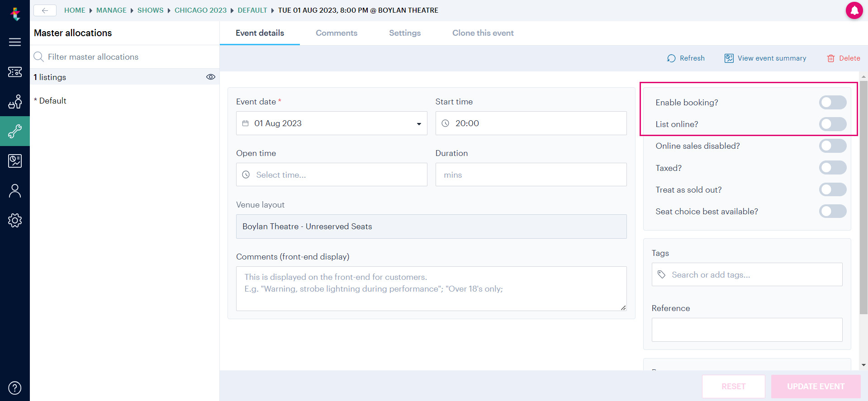
Task: Click View event summary
Action: click(765, 58)
